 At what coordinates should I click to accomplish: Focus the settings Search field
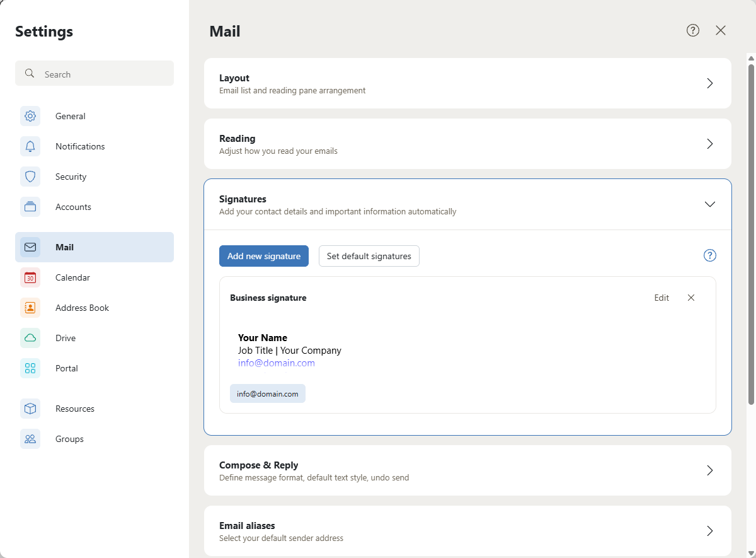94,73
